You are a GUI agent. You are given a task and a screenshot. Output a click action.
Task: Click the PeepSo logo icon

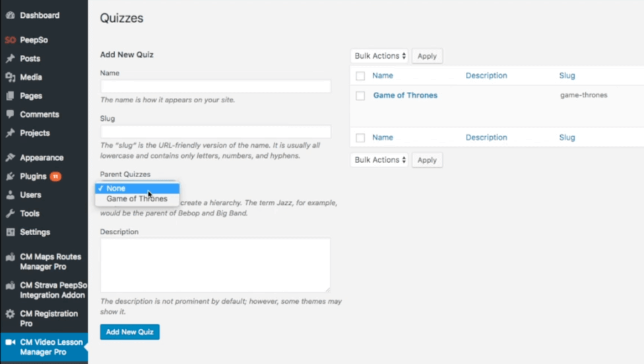point(10,40)
